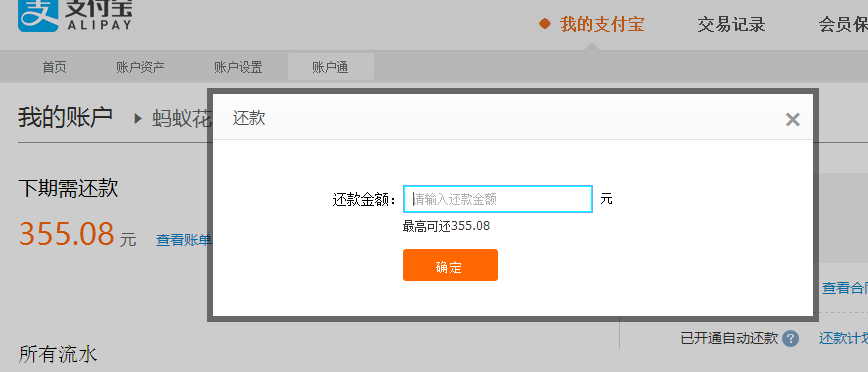The height and width of the screenshot is (372, 868).
Task: Open the 还款计划 link
Action: [843, 338]
